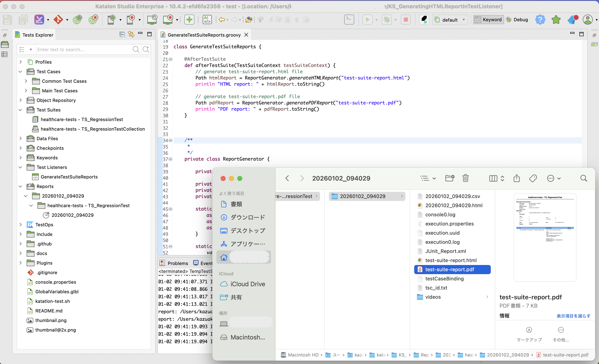Click the Self-Healing toolbar icon
599x364 pixels.
coord(39,19)
